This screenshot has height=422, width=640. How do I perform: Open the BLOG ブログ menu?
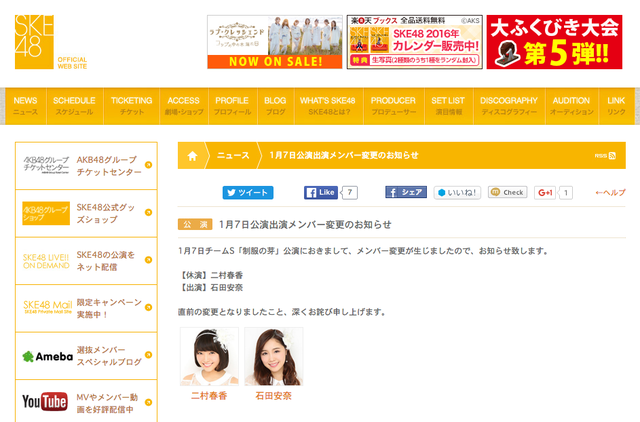point(276,106)
